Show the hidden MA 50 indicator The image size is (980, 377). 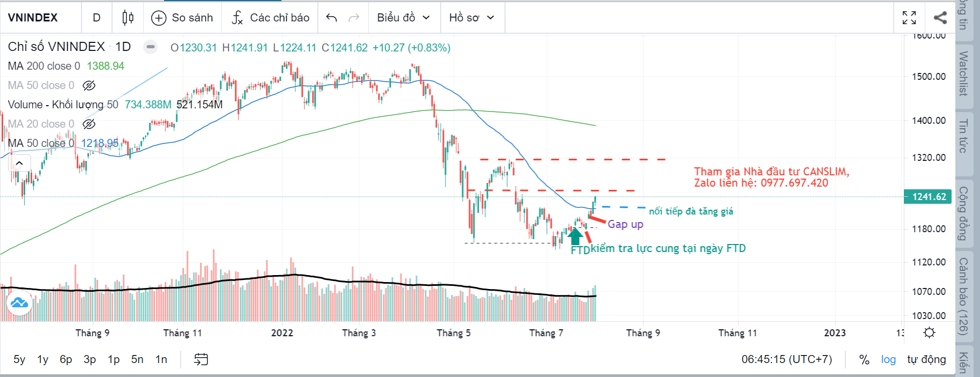pos(89,85)
